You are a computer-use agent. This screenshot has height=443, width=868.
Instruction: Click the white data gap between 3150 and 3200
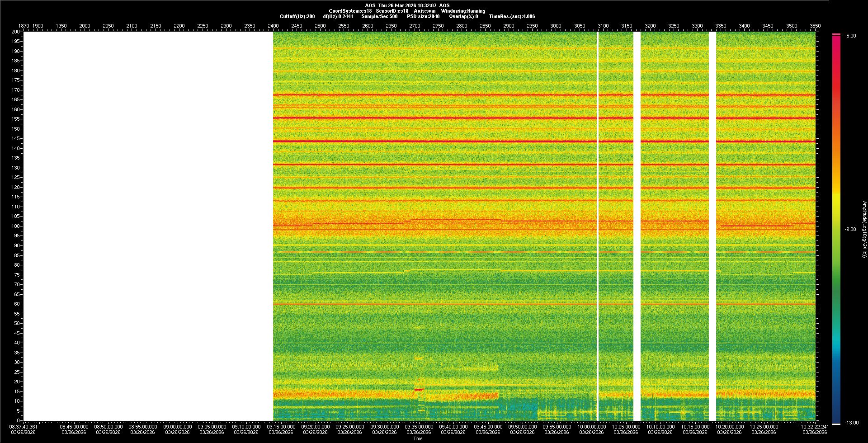coord(637,226)
